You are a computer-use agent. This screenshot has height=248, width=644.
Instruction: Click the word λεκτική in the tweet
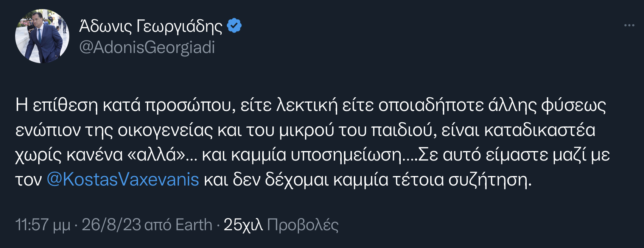[307, 105]
